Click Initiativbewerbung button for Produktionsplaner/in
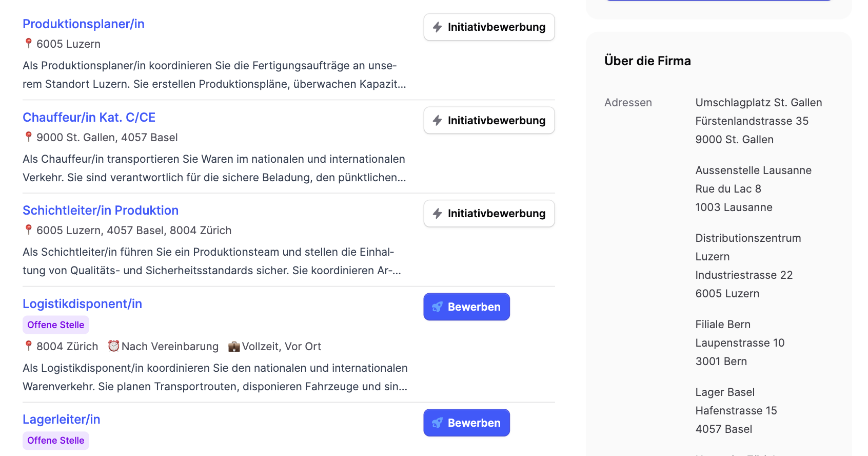This screenshot has height=456, width=868. pos(489,27)
